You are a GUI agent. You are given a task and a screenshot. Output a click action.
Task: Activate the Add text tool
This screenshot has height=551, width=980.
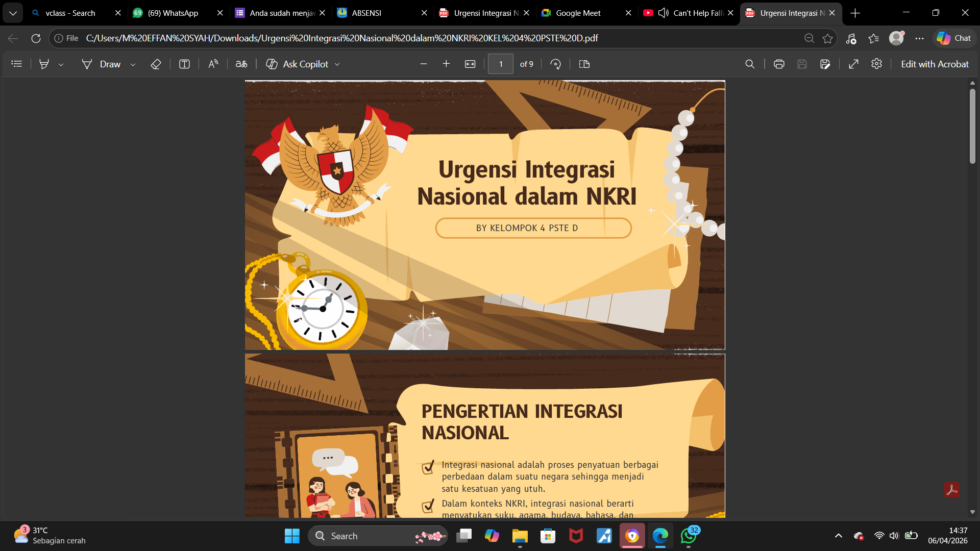[184, 64]
